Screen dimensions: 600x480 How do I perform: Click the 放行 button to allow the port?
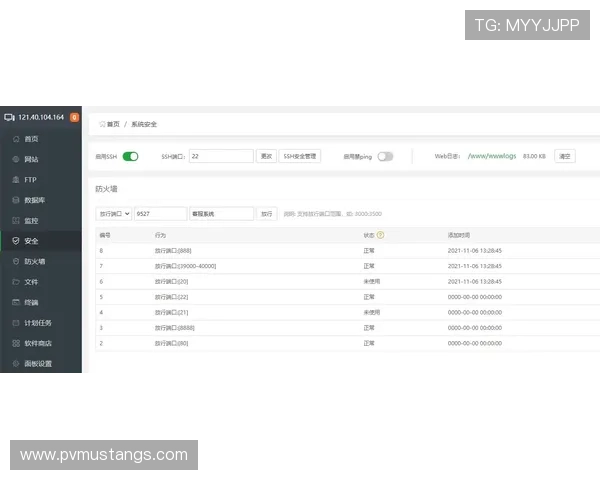pyautogui.click(x=267, y=214)
